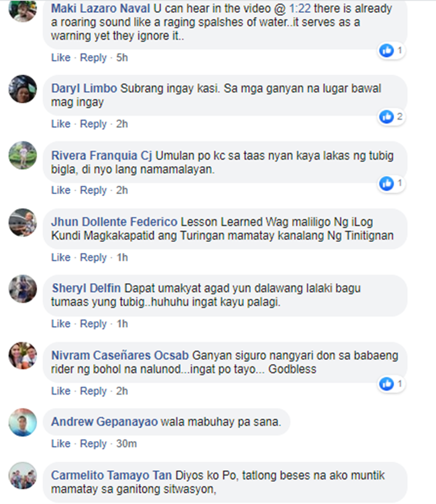The height and width of the screenshot is (504, 436).
Task: Like Jhun Dollente Federico's comment
Action: click(x=61, y=258)
